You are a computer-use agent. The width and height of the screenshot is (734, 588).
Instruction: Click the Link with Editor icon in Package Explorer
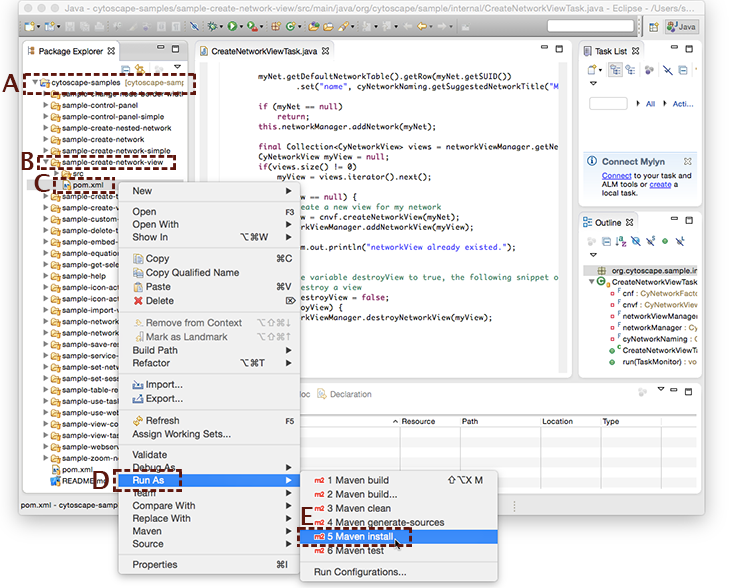(x=140, y=69)
